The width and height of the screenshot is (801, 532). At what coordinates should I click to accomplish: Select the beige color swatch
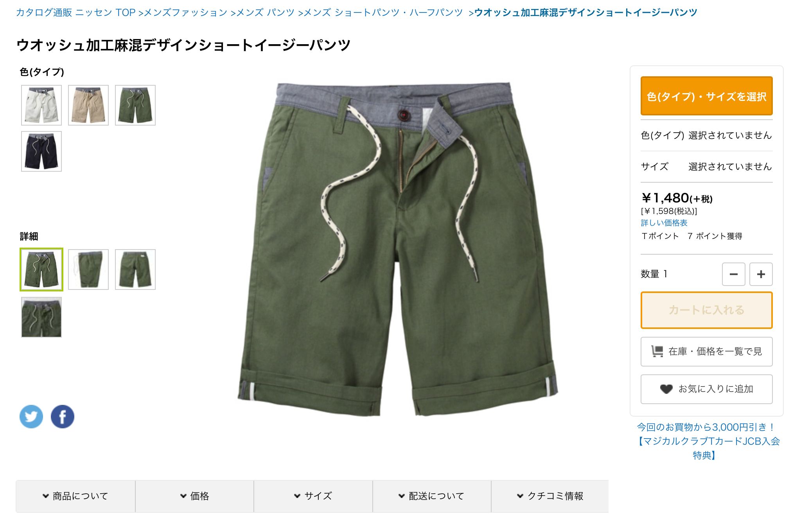88,105
